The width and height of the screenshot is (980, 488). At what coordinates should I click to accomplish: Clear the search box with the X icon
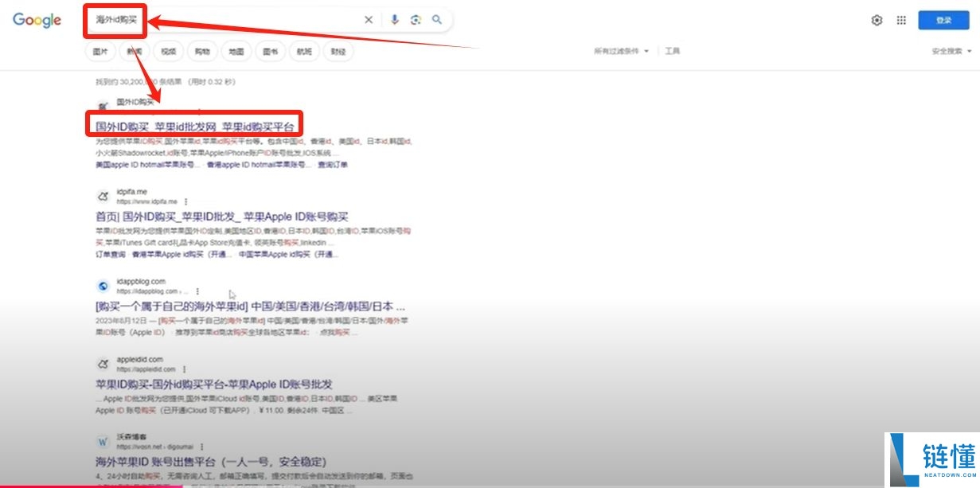pos(368,20)
